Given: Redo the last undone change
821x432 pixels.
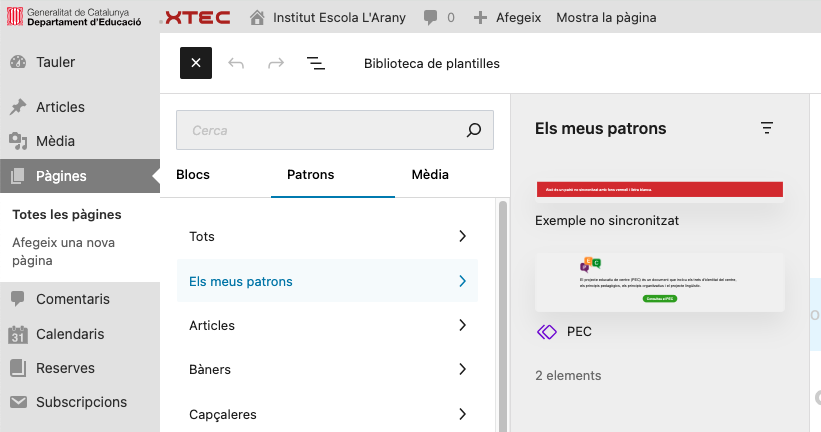Looking at the screenshot, I should 276,63.
